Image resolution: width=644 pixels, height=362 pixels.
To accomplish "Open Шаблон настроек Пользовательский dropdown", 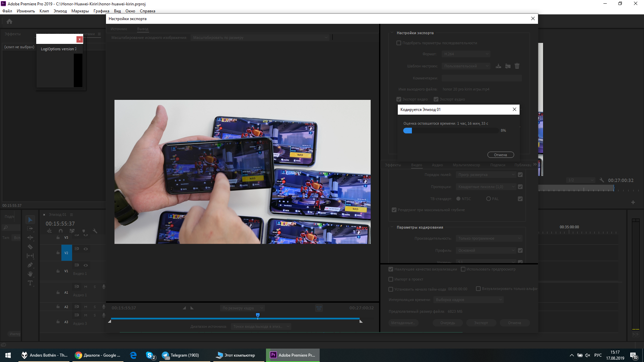I will pos(466,66).
